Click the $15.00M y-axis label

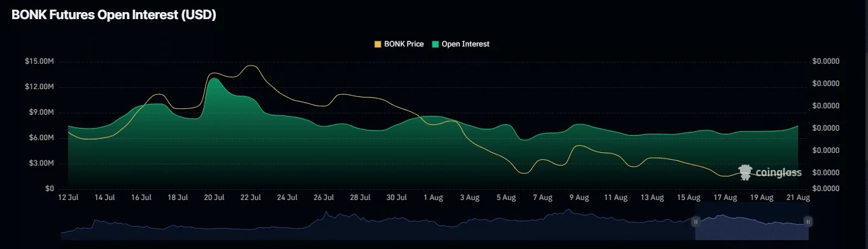[x=39, y=61]
